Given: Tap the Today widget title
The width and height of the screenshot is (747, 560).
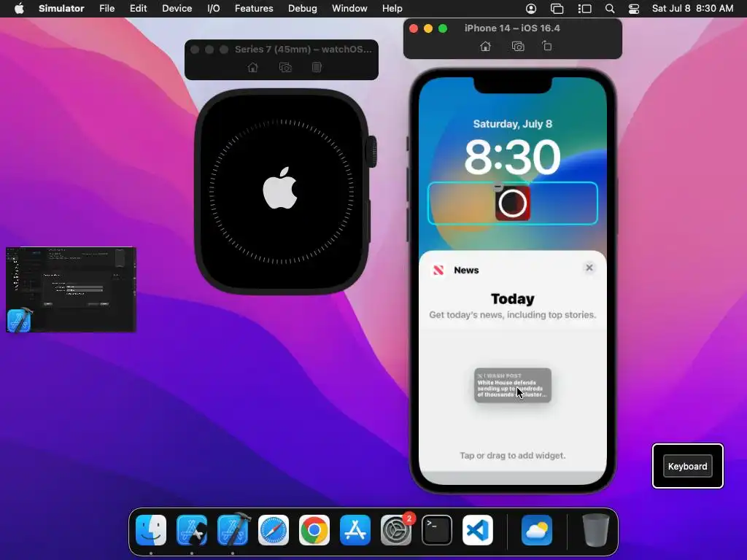Looking at the screenshot, I should pos(513,298).
